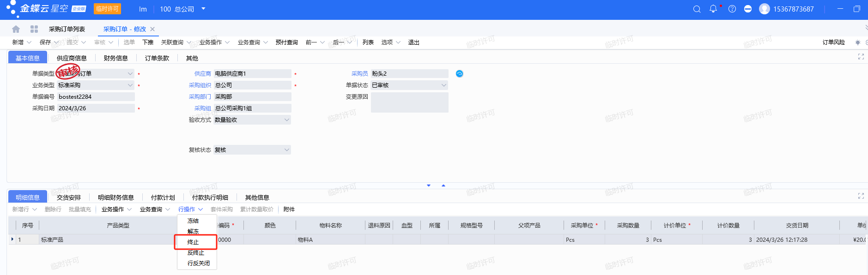Open the home page icon
The image size is (868, 275).
tap(16, 29)
